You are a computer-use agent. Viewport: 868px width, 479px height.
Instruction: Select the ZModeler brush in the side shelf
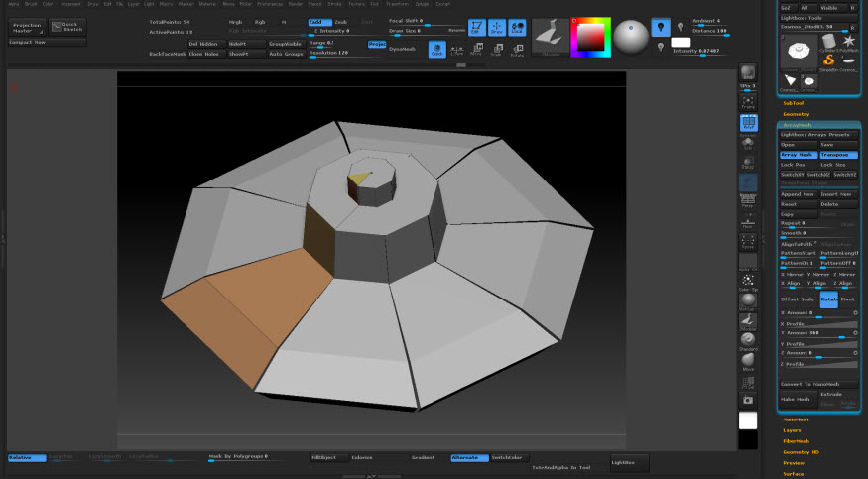pyautogui.click(x=748, y=322)
